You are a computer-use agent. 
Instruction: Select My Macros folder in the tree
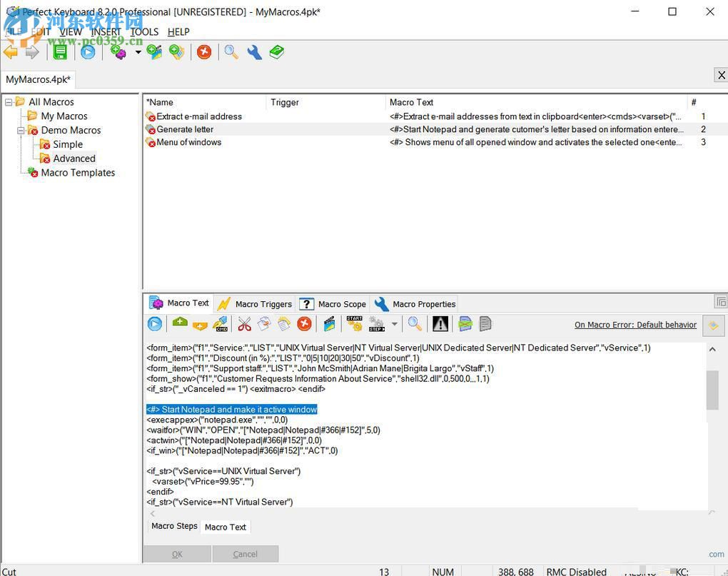point(64,116)
